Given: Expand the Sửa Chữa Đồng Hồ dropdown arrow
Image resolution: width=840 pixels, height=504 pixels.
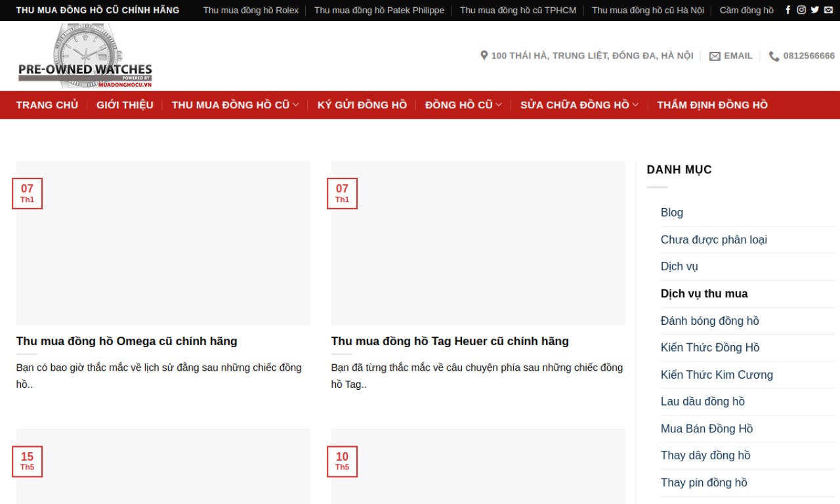Looking at the screenshot, I should (x=635, y=105).
